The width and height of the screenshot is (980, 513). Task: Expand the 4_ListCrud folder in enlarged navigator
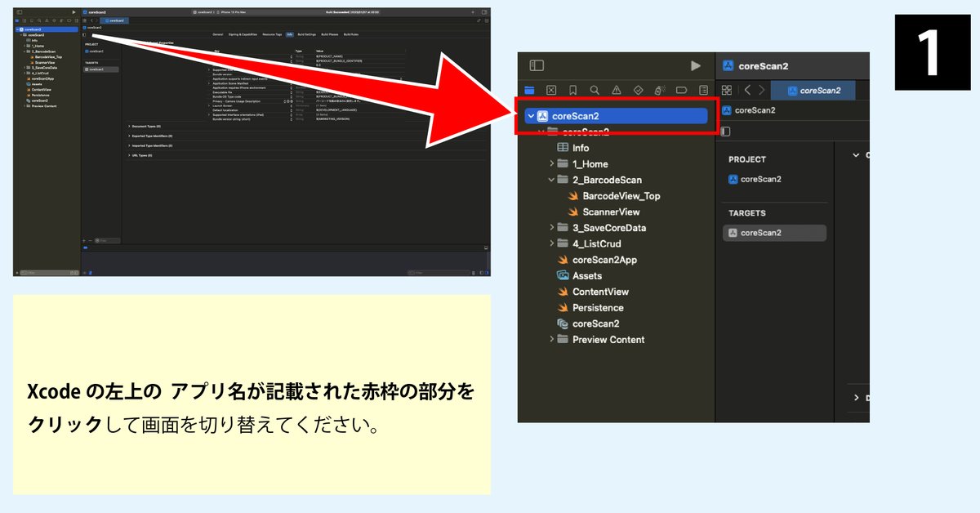point(552,243)
